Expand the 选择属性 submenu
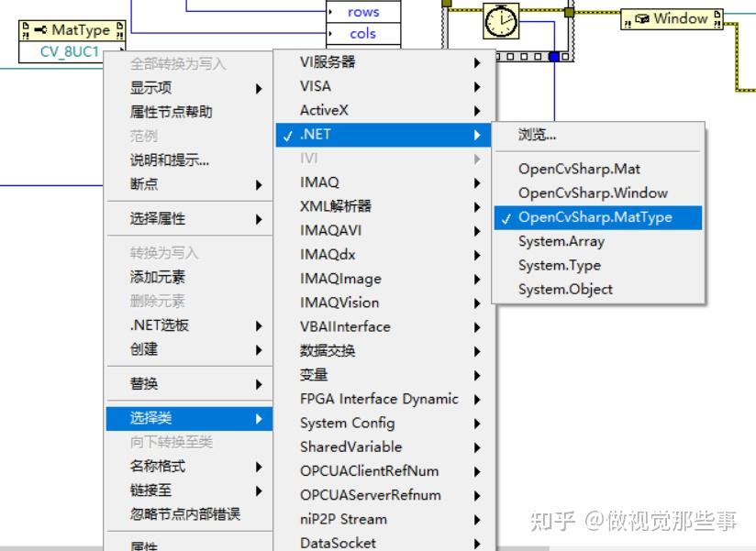The width and height of the screenshot is (756, 551). 190,219
